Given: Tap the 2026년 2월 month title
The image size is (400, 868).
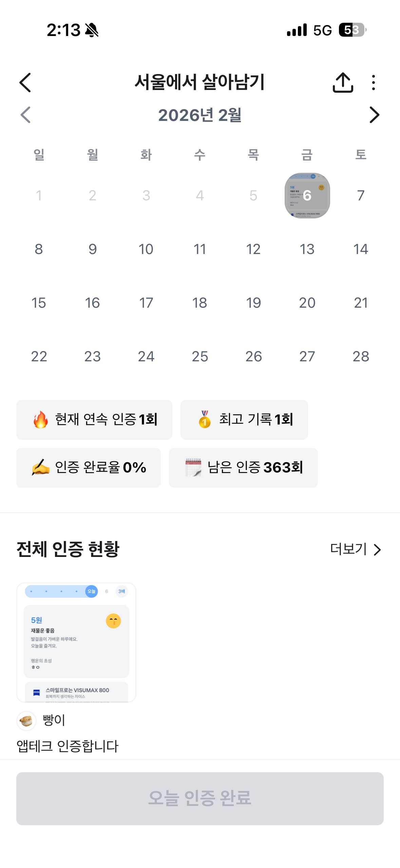Looking at the screenshot, I should click(200, 115).
